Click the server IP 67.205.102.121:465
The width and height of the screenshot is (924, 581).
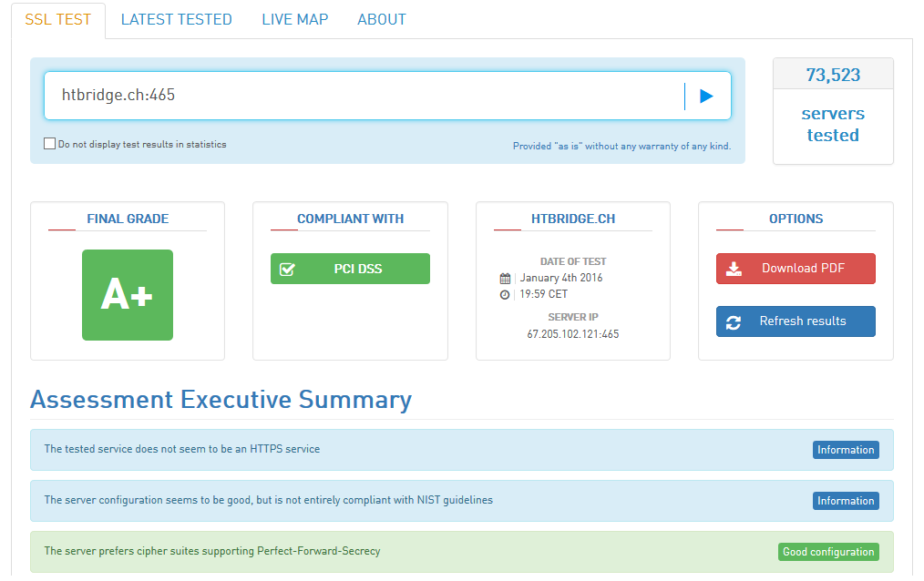(x=573, y=334)
